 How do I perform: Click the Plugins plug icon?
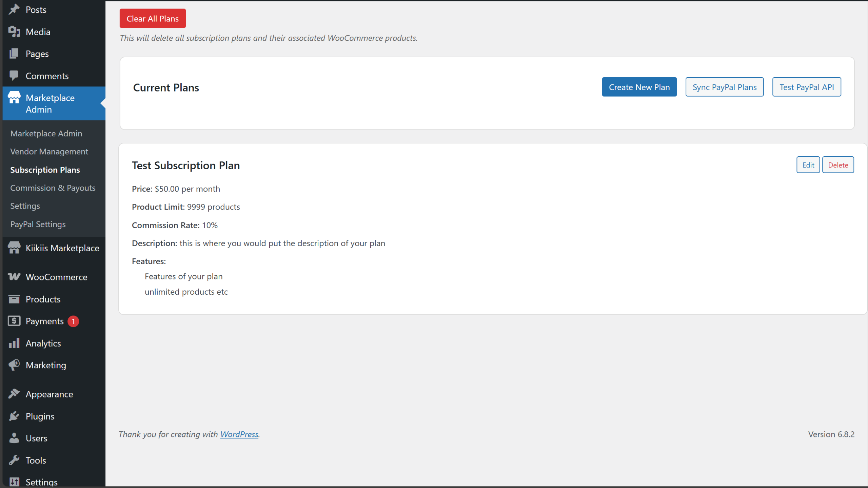pos(14,416)
